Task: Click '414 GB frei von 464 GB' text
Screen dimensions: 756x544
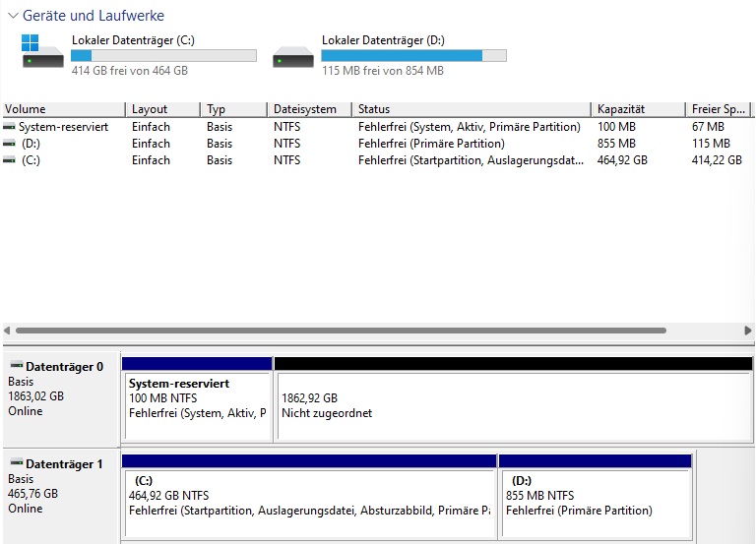Action: (x=130, y=71)
